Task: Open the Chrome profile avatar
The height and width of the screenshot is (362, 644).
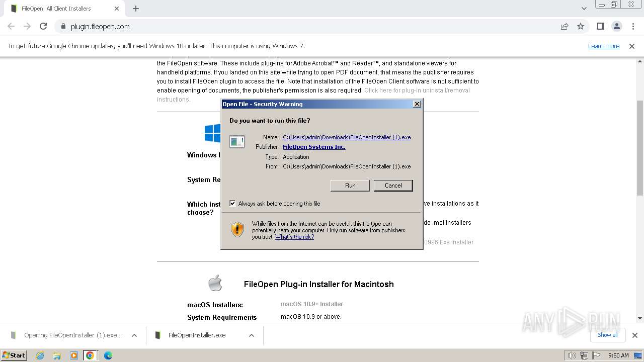Action: point(616,26)
